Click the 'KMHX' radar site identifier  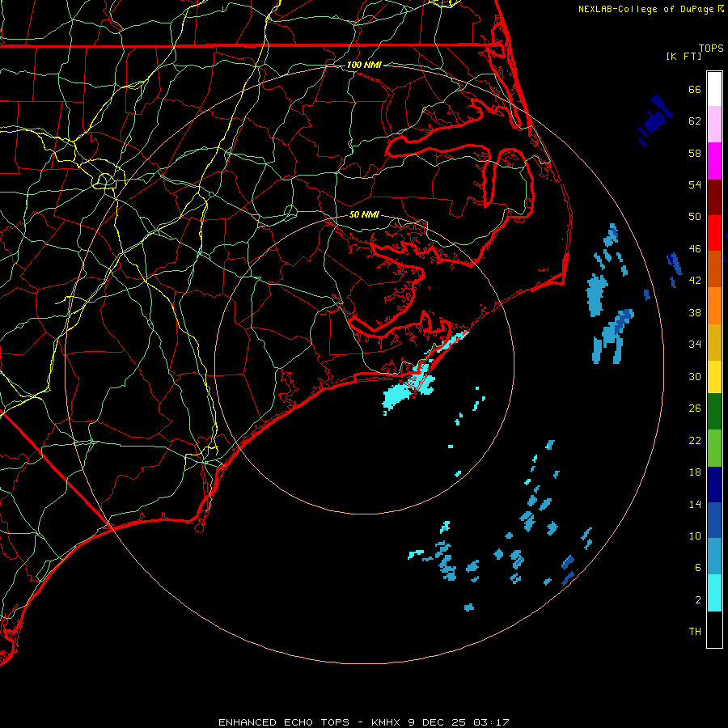click(385, 722)
